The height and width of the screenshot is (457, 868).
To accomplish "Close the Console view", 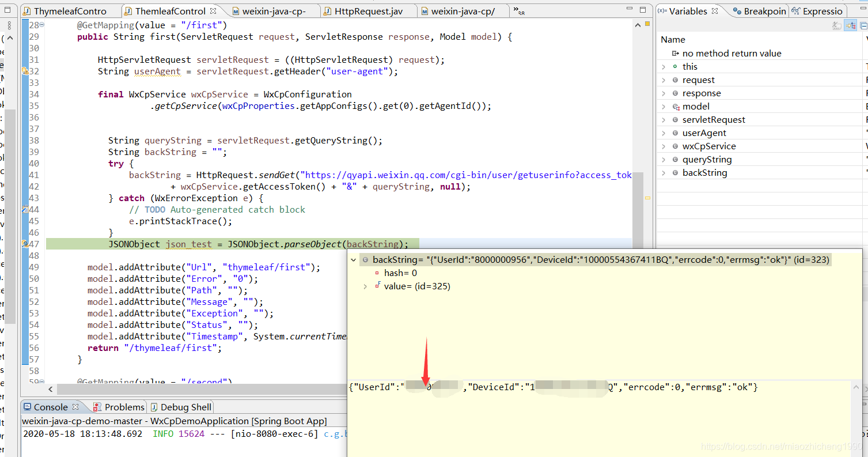I will (75, 407).
